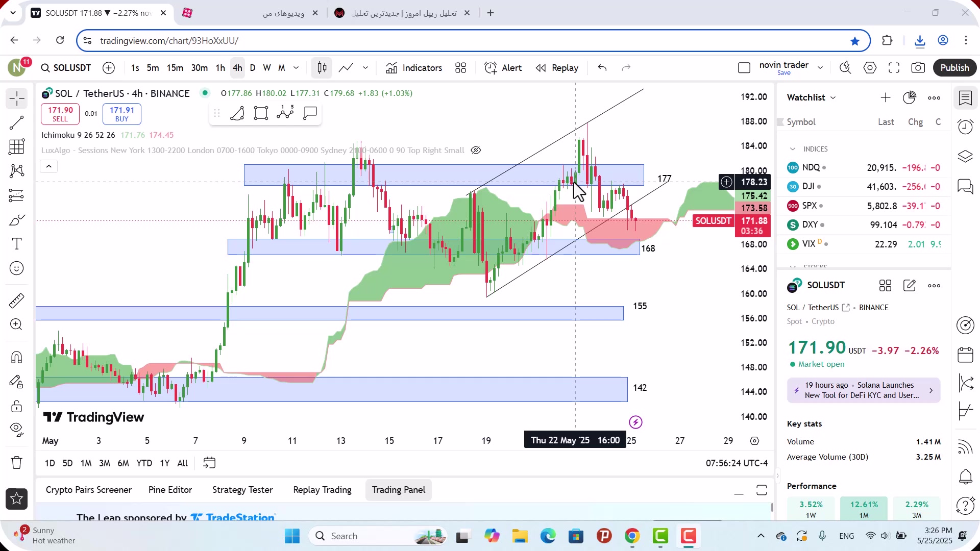Select the crosshair cursor tool
This screenshot has width=980, height=551.
17,98
